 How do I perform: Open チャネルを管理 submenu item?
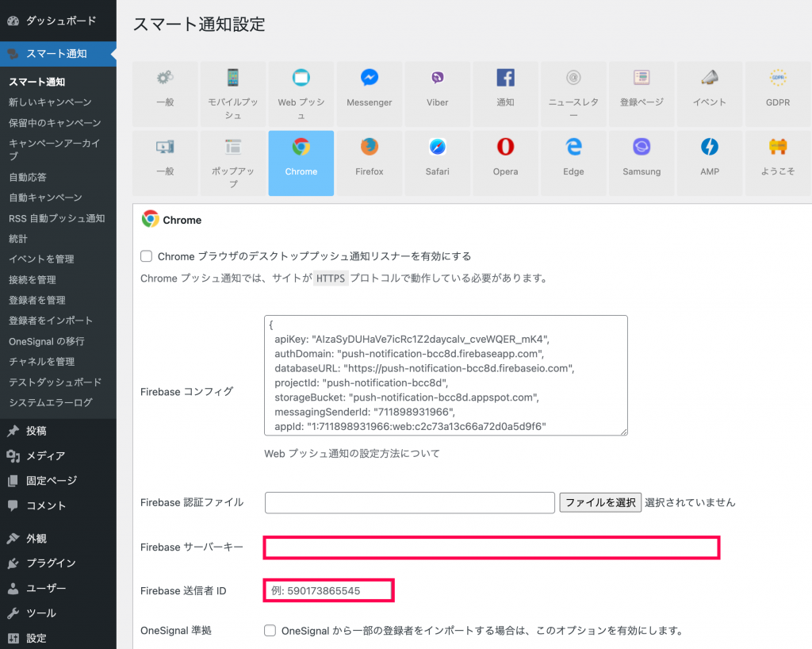(x=41, y=362)
